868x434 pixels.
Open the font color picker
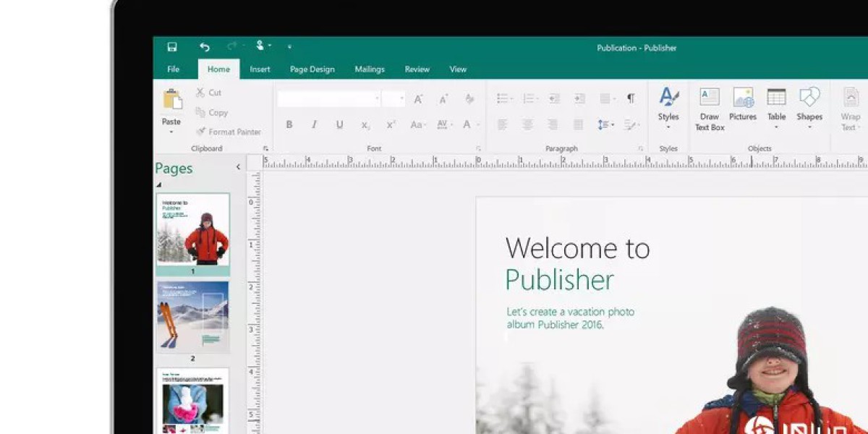pyautogui.click(x=468, y=124)
